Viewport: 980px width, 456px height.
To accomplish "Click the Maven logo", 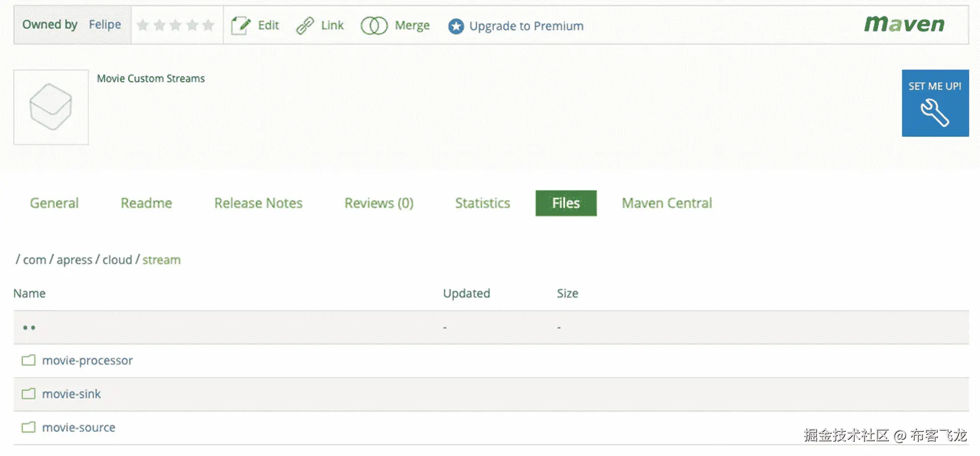I will pos(904,24).
